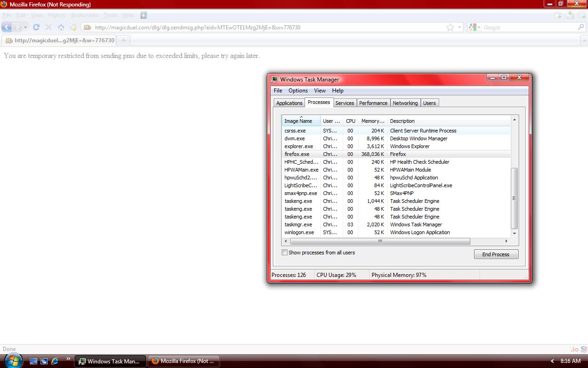Open the Google search engine selector
This screenshot has height=368, width=588.
tap(474, 27)
